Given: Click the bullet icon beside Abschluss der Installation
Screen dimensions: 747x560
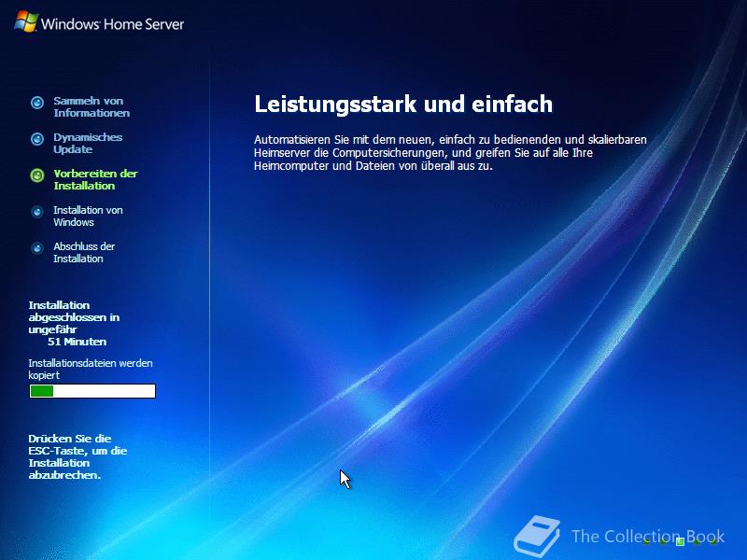Looking at the screenshot, I should (37, 248).
